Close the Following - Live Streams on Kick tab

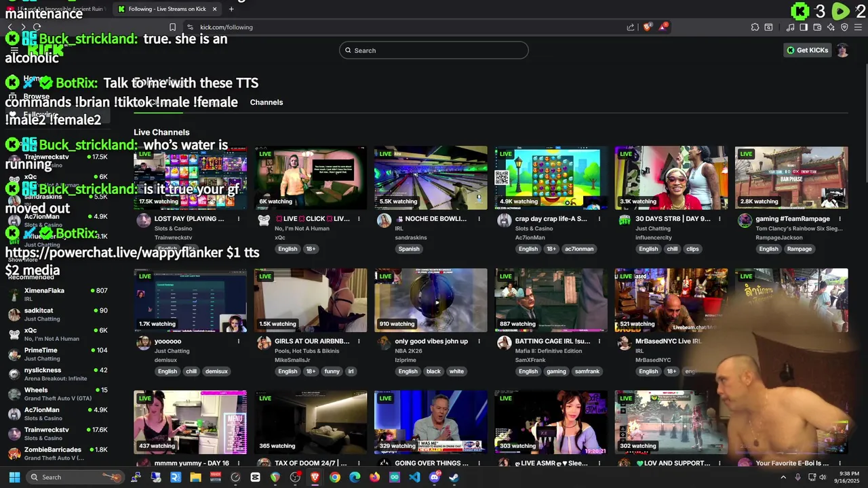tap(214, 9)
